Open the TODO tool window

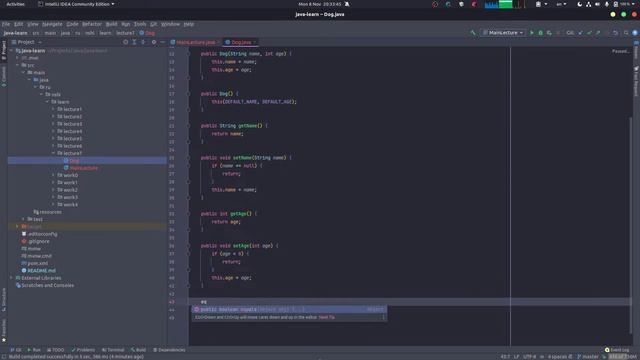coord(56,350)
